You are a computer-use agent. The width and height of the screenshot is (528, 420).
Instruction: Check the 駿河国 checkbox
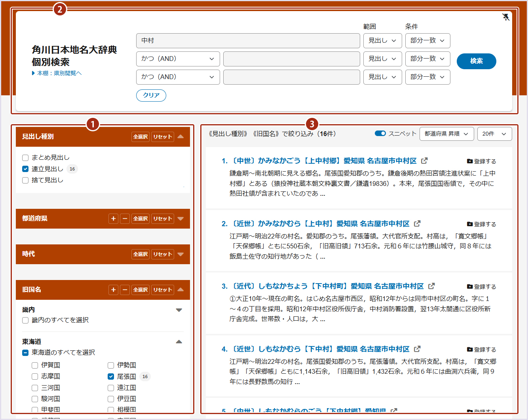[35, 399]
